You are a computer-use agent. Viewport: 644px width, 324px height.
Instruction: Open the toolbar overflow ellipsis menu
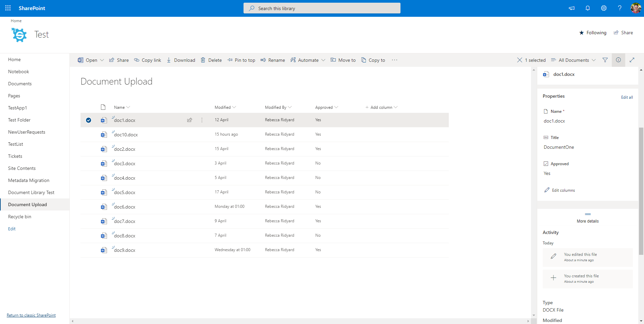[x=394, y=60]
